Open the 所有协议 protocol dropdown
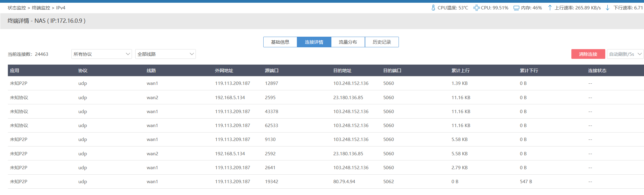The image size is (644, 195). (101, 54)
